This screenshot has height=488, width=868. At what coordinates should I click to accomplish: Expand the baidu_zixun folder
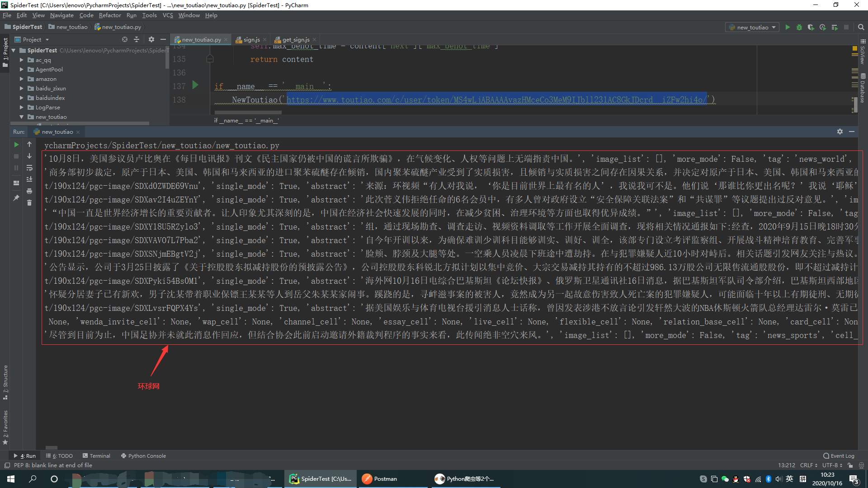tap(21, 89)
